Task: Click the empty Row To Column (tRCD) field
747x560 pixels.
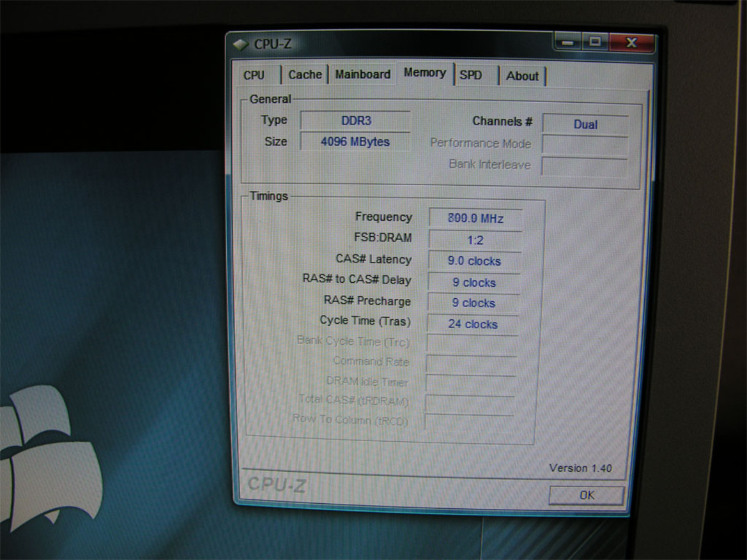Action: [x=469, y=422]
